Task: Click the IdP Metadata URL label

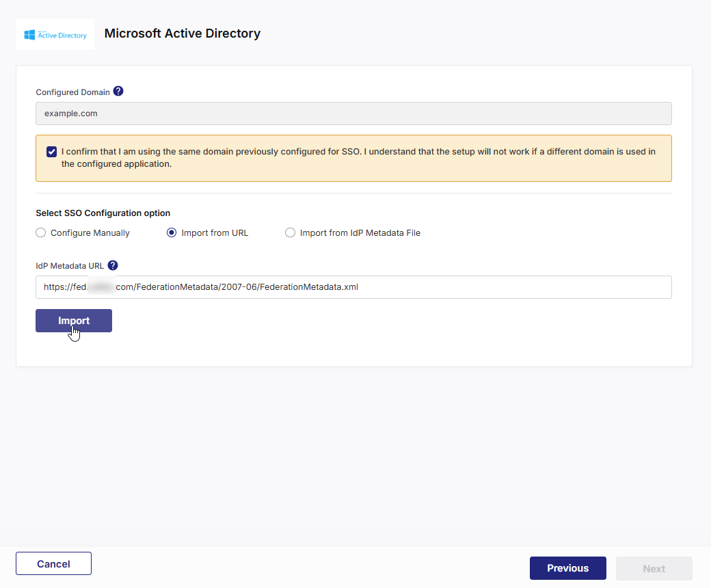Action: [70, 265]
